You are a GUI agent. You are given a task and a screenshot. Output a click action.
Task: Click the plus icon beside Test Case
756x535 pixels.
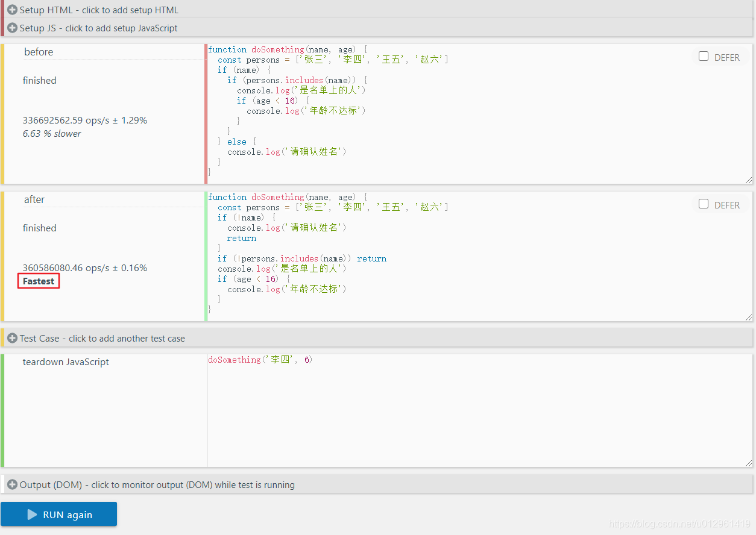point(12,338)
